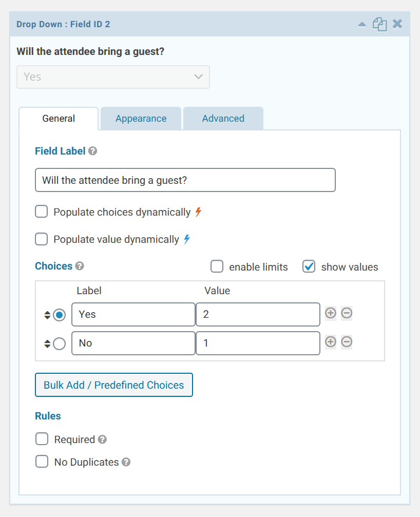Open the Advanced tab
The height and width of the screenshot is (517, 420).
pos(223,118)
